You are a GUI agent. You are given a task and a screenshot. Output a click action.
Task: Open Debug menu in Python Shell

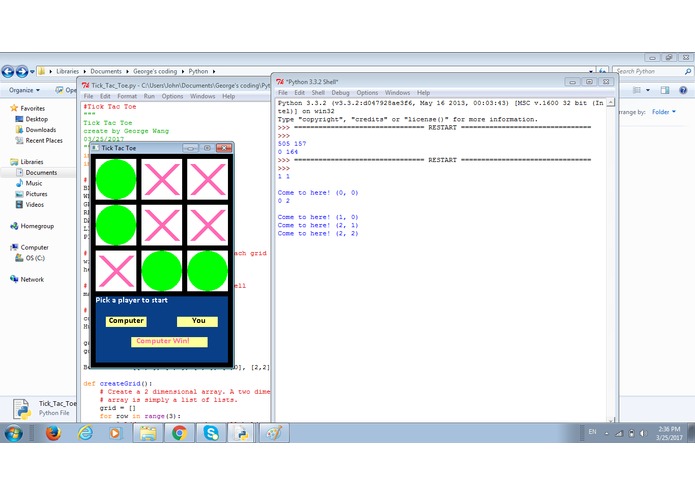(x=340, y=93)
